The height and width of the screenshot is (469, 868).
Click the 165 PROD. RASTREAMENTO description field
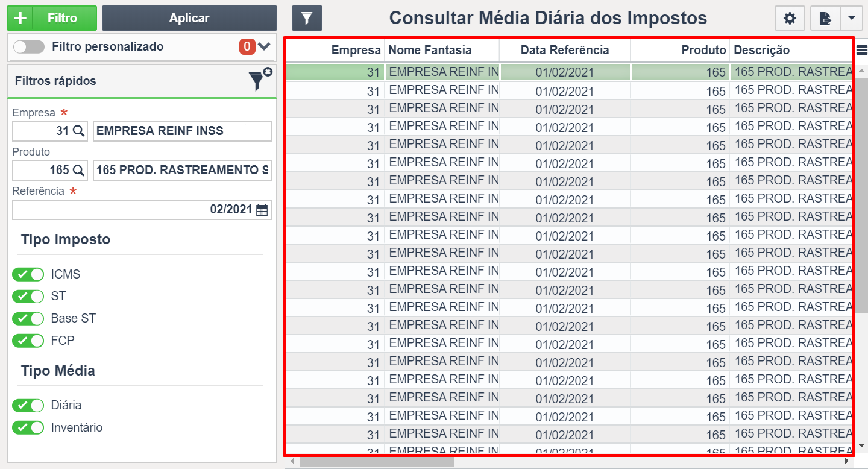(182, 170)
